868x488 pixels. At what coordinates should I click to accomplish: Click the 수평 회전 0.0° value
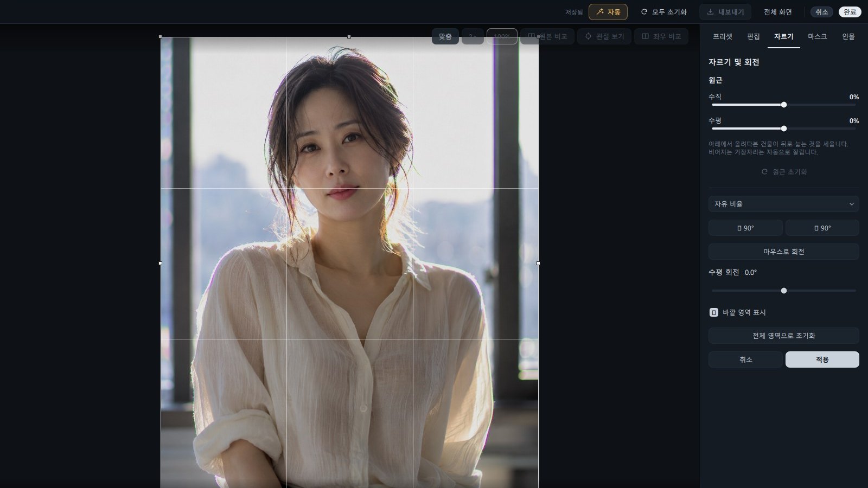[751, 272]
